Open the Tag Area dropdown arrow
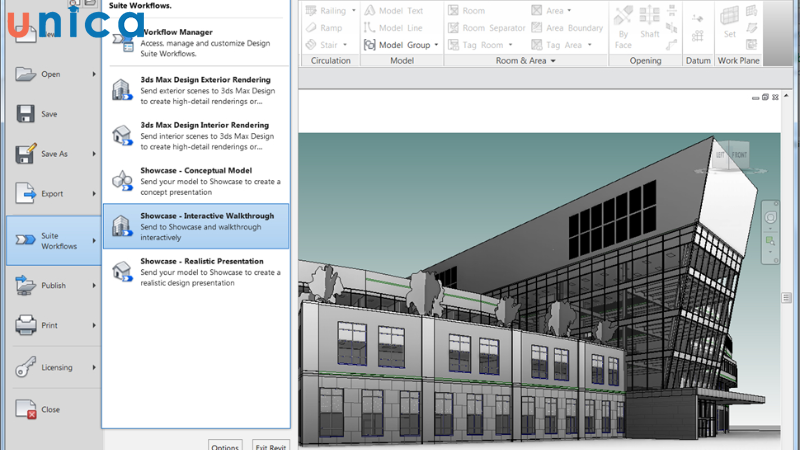This screenshot has height=450, width=800. tap(590, 45)
